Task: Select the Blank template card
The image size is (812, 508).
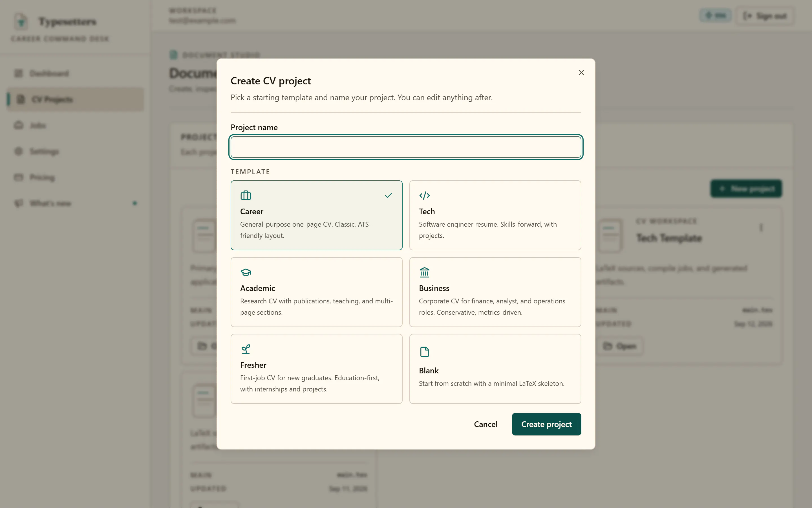Action: pyautogui.click(x=495, y=369)
